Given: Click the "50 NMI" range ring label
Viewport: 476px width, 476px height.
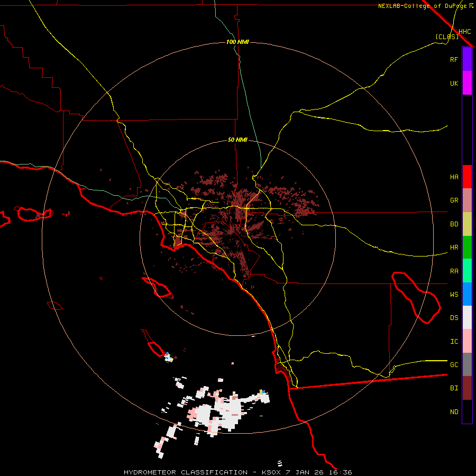Looking at the screenshot, I should pos(237,140).
